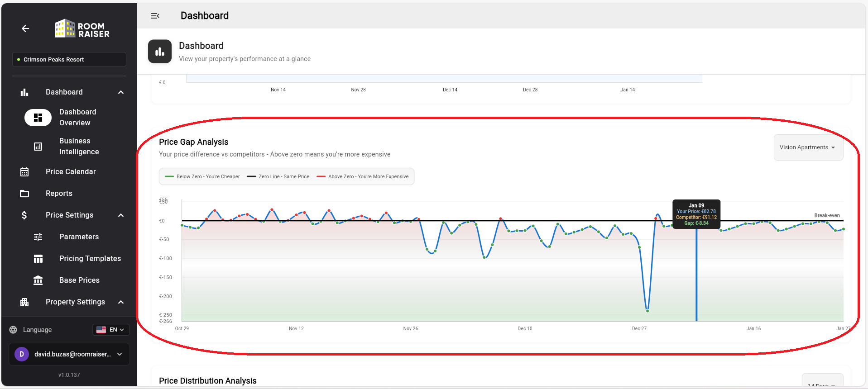The height and width of the screenshot is (389, 868).
Task: Toggle the Above Zero legend series
Action: tap(363, 177)
